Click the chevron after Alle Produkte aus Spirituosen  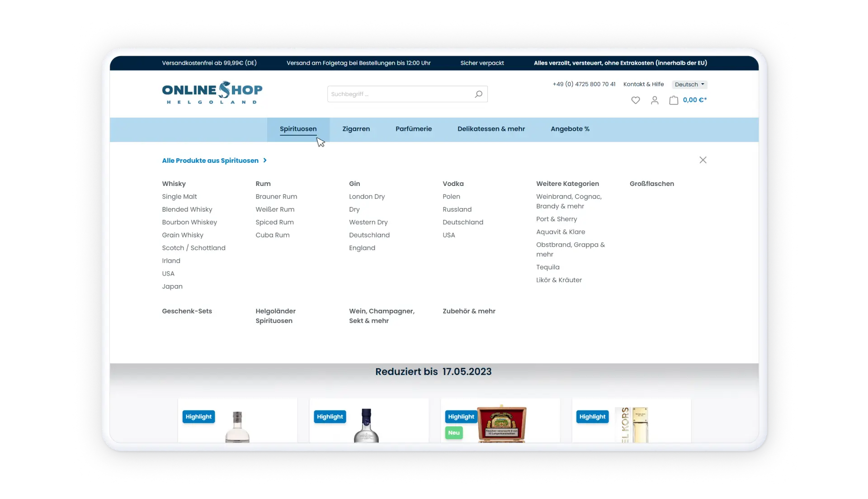point(265,161)
